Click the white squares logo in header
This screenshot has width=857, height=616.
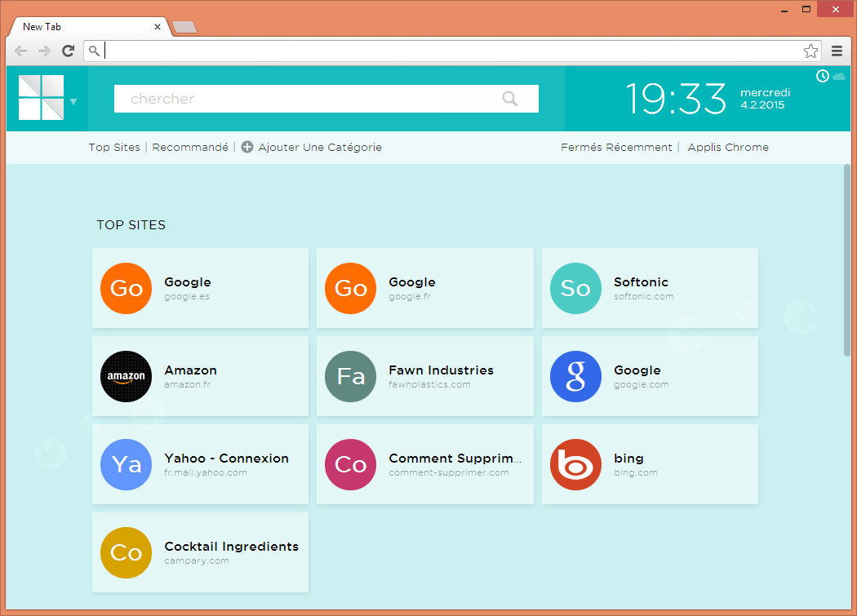coord(41,97)
